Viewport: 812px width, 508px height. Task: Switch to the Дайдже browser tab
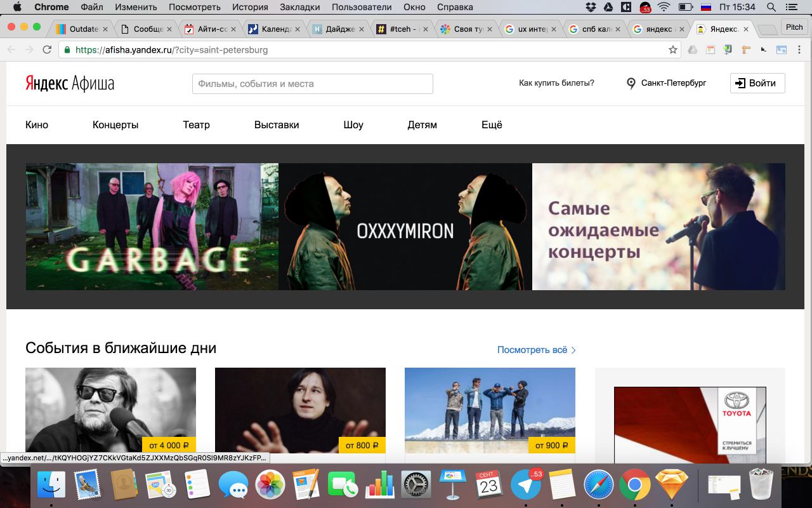(338, 29)
